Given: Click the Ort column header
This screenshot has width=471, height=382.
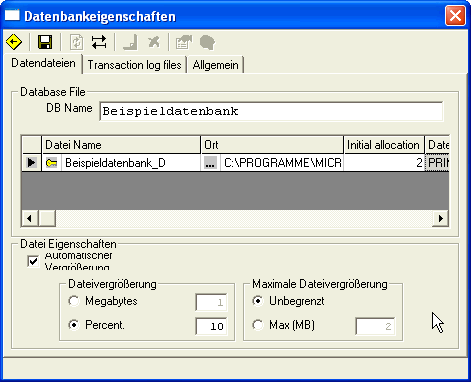Looking at the screenshot, I should pos(272,145).
